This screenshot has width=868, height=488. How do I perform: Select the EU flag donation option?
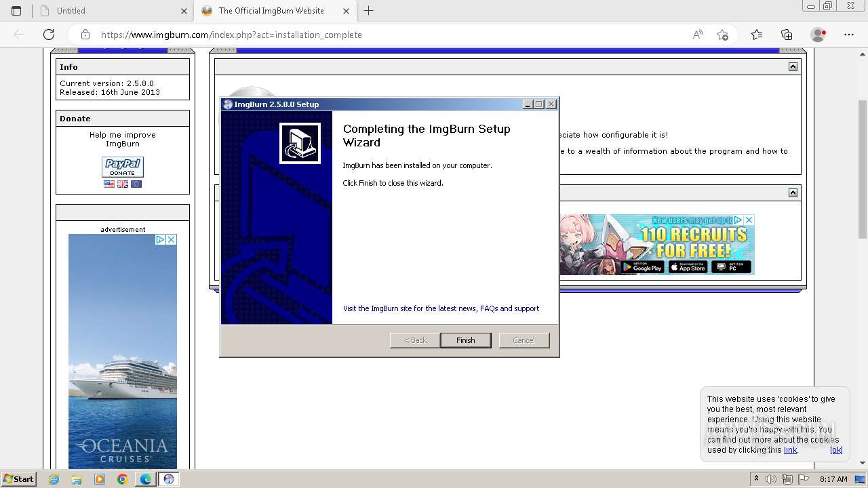click(x=136, y=184)
